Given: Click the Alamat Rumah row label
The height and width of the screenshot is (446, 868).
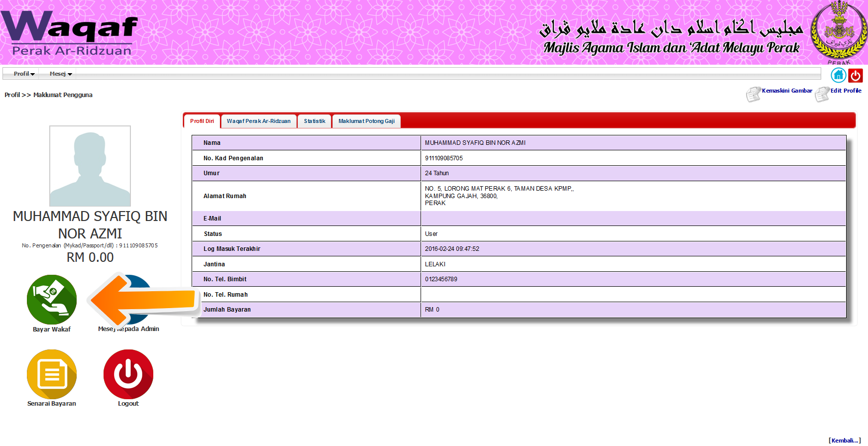Looking at the screenshot, I should tap(225, 196).
